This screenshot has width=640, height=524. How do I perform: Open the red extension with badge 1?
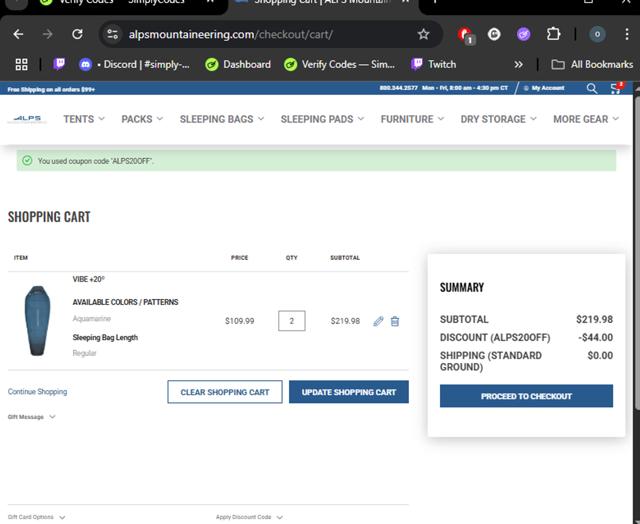pyautogui.click(x=465, y=35)
